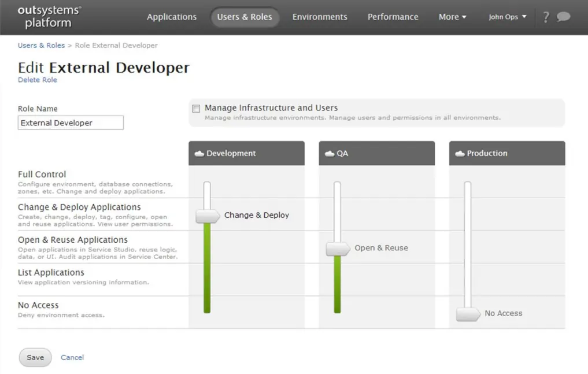Image resolution: width=588 pixels, height=374 pixels.
Task: Click the Delete Role link
Action: 38,80
